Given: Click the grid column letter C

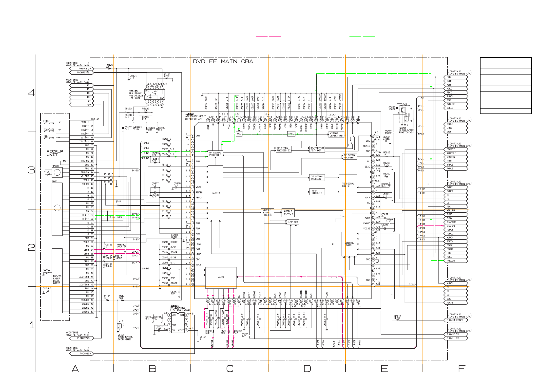Looking at the screenshot, I should (x=230, y=369).
